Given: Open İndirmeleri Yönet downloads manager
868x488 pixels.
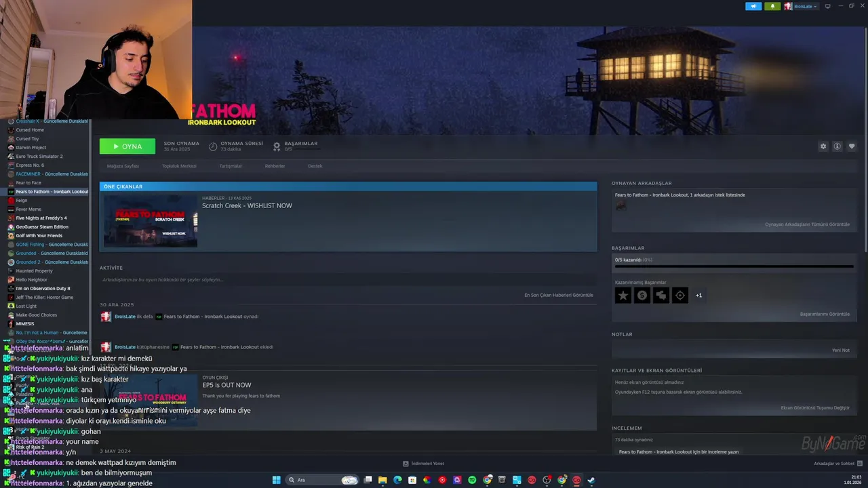Looking at the screenshot, I should pos(424,464).
